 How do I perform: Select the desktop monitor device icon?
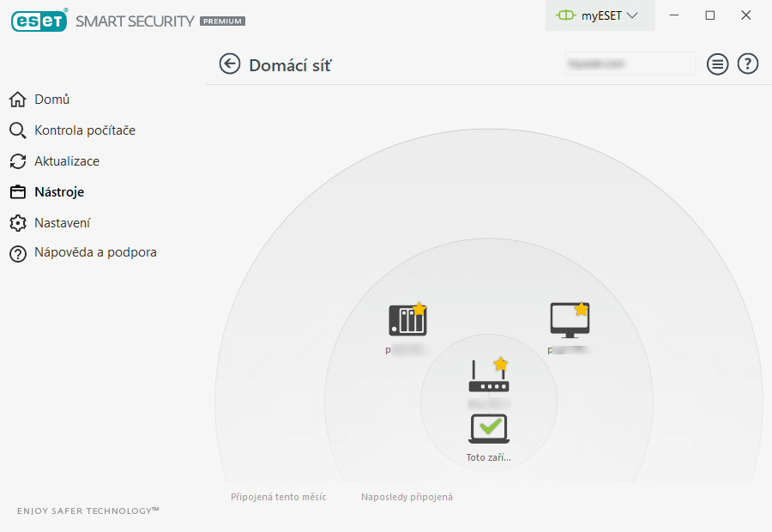click(570, 320)
